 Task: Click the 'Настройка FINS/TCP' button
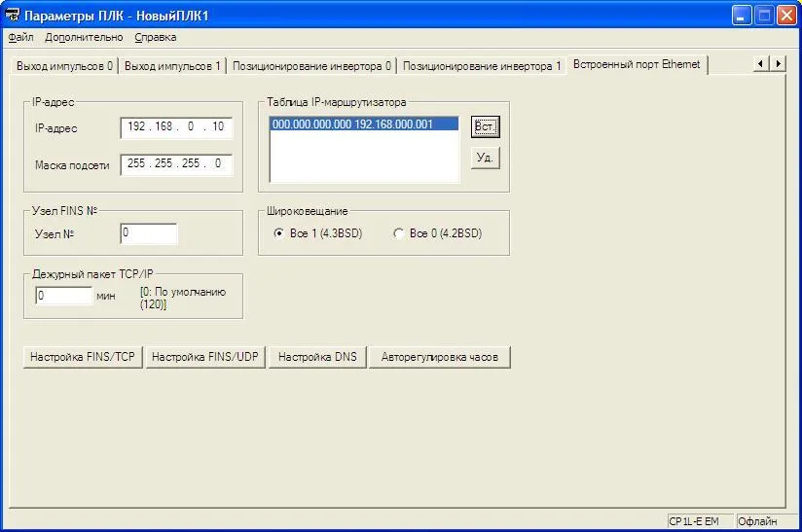click(x=83, y=357)
